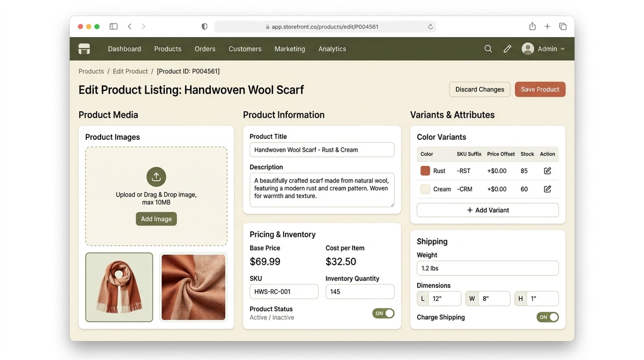Open the Products menu
Viewport: 644px width, 360px height.
tap(168, 49)
